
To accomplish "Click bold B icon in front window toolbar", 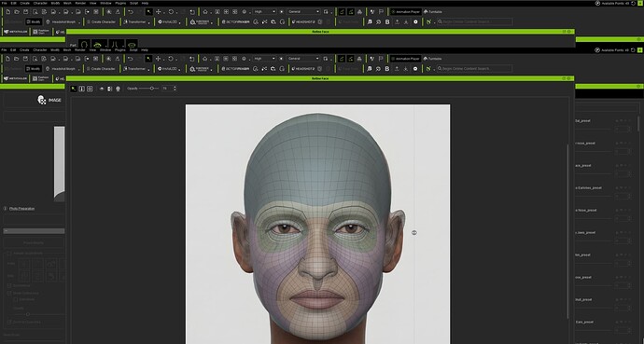I will click(x=387, y=68).
